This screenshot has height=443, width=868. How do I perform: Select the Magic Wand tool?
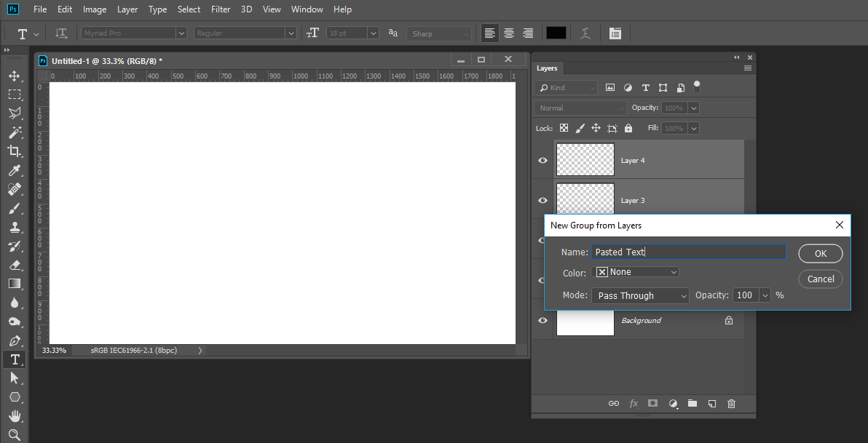point(14,132)
